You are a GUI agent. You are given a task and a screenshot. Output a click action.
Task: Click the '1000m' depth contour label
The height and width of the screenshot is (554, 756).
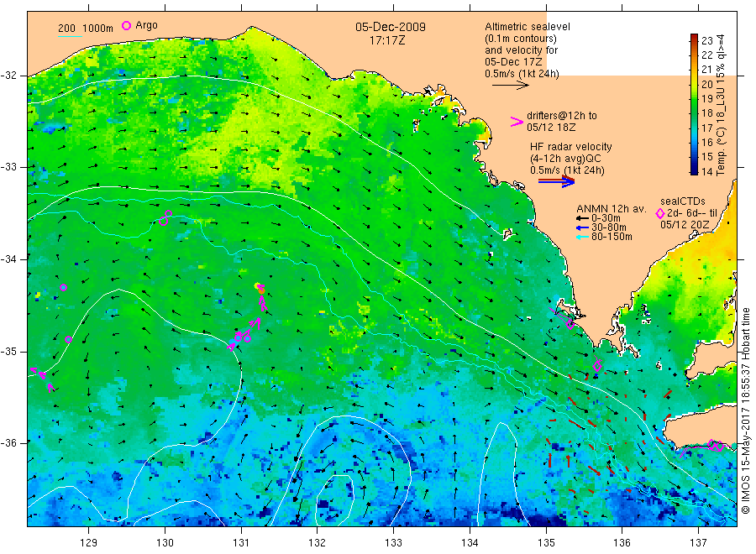coord(98,29)
